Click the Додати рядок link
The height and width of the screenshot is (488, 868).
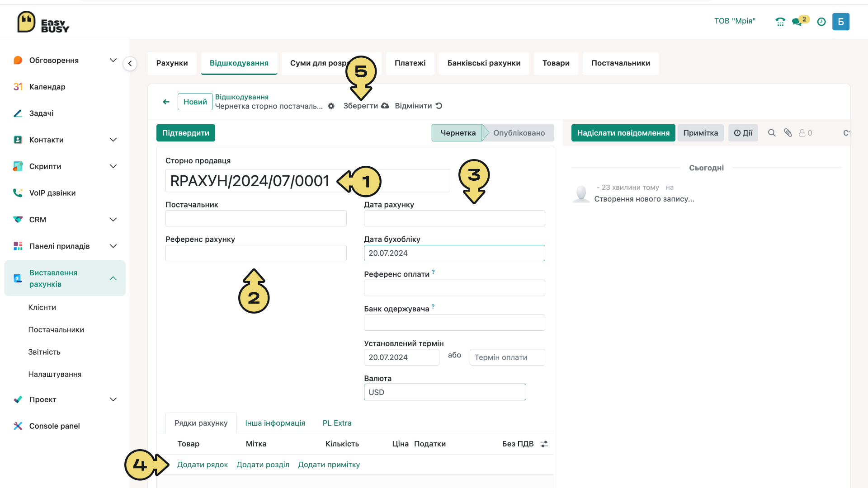coord(202,465)
